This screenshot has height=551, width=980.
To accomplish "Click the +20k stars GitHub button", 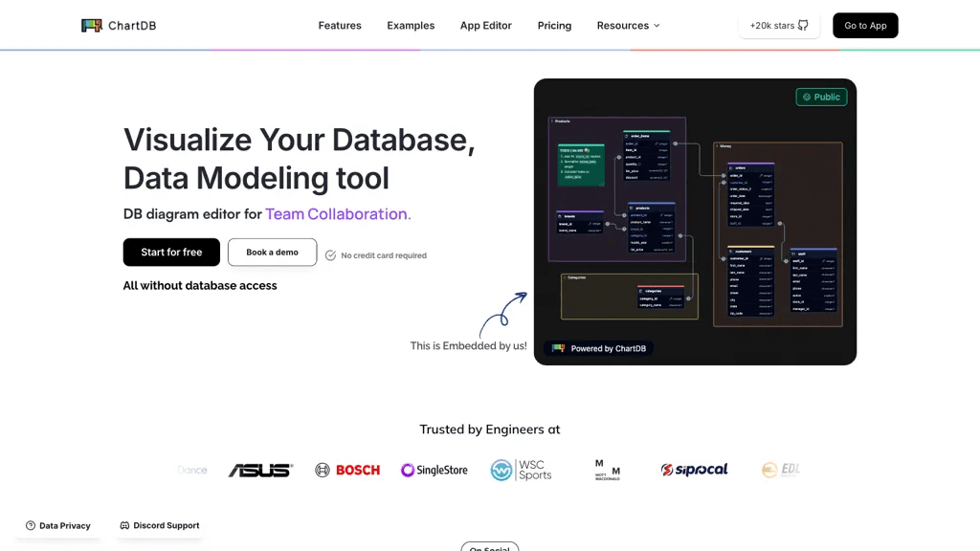I will (x=779, y=26).
